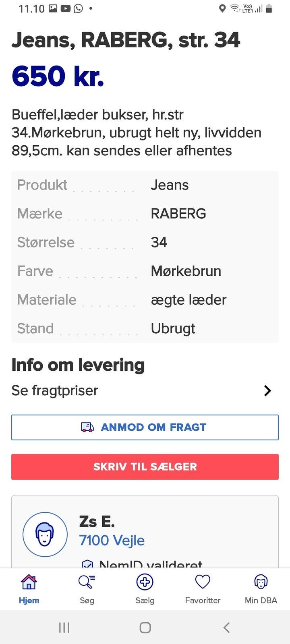290x644 pixels.
Task: Tap the 650 kr. price
Action: 58,76
